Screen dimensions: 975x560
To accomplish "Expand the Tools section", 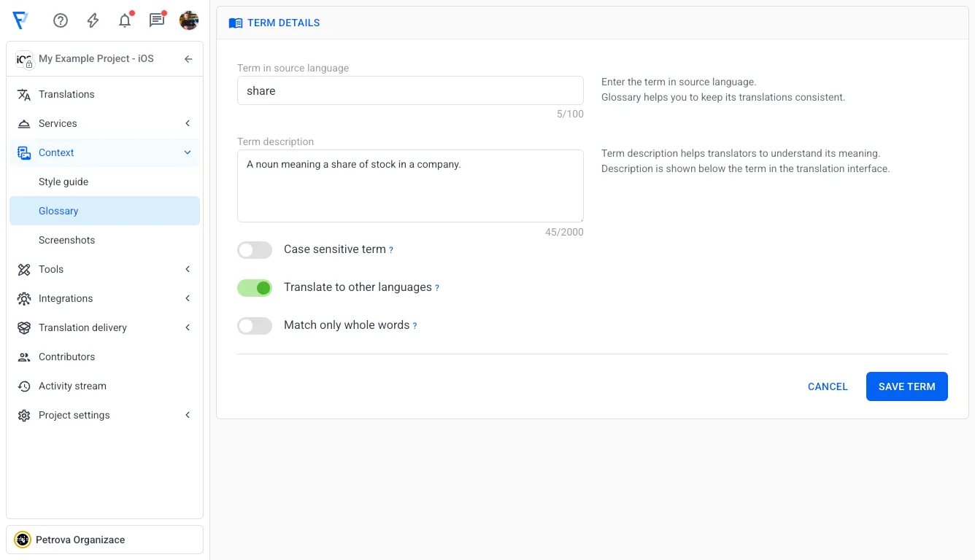I will click(187, 269).
